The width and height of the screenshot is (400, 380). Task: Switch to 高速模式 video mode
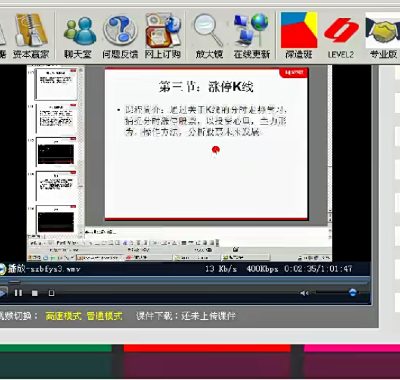tap(64, 316)
